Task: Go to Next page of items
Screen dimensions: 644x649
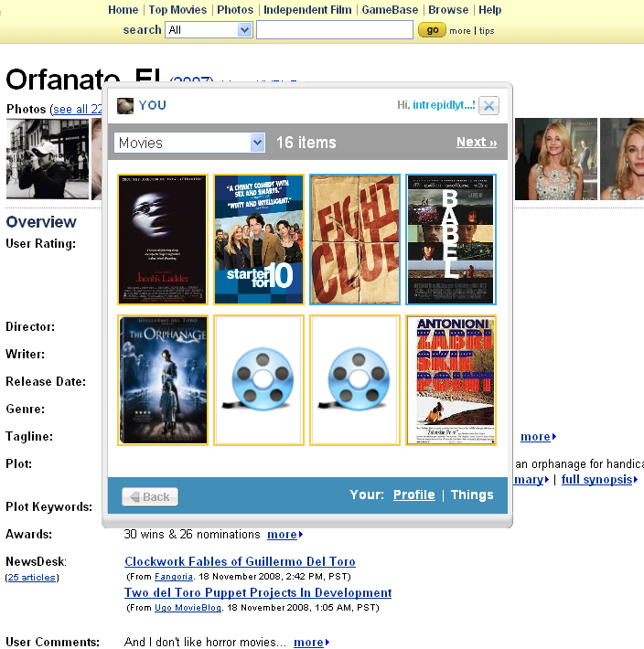Action: pyautogui.click(x=477, y=142)
